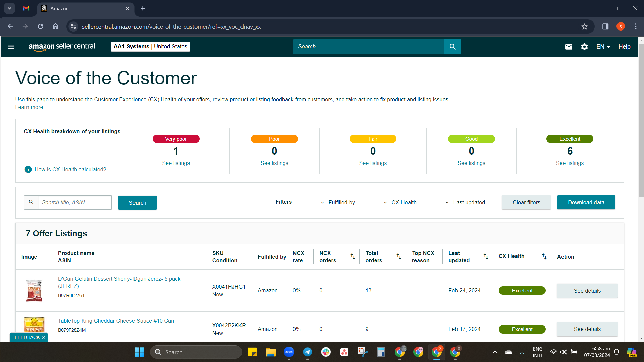The image size is (644, 362).
Task: Click the Search title, ASIN input field
Action: click(x=74, y=202)
